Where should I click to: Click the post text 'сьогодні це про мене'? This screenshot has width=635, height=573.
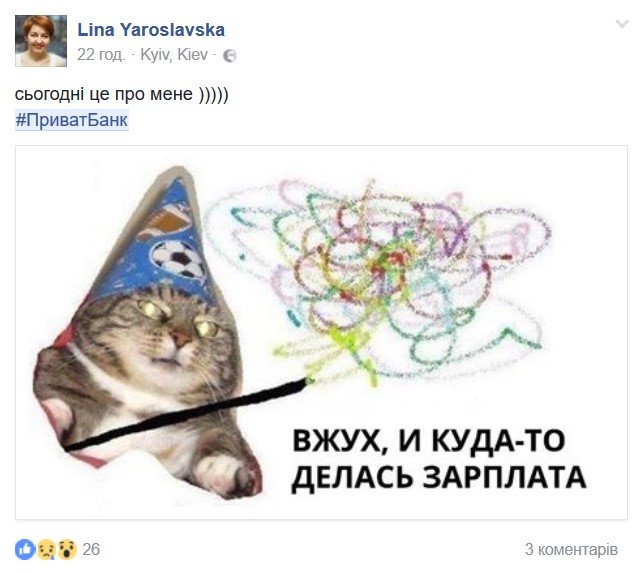104,94
